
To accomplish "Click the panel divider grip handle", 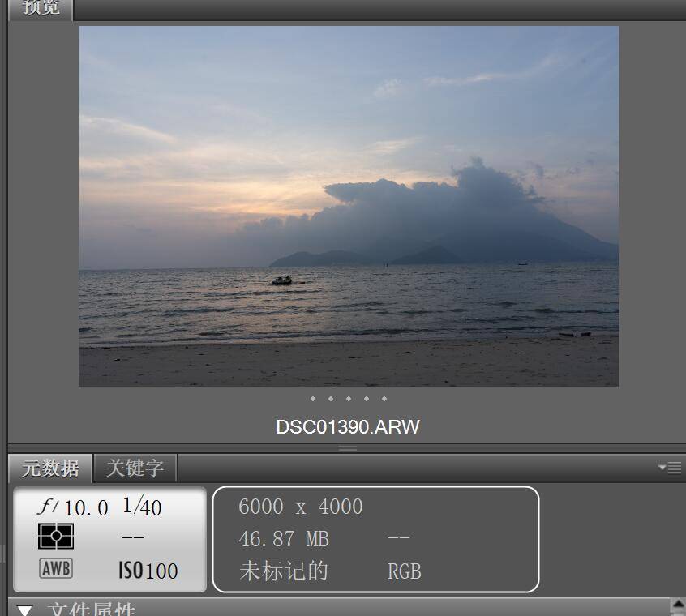I will point(347,448).
